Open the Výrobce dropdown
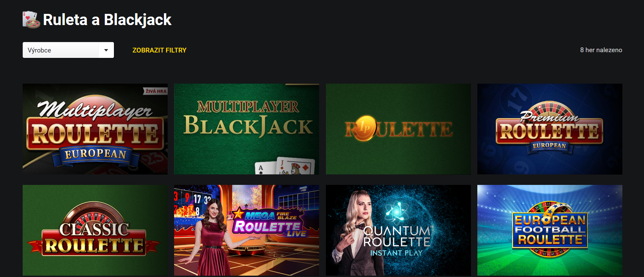The image size is (644, 277). 68,50
